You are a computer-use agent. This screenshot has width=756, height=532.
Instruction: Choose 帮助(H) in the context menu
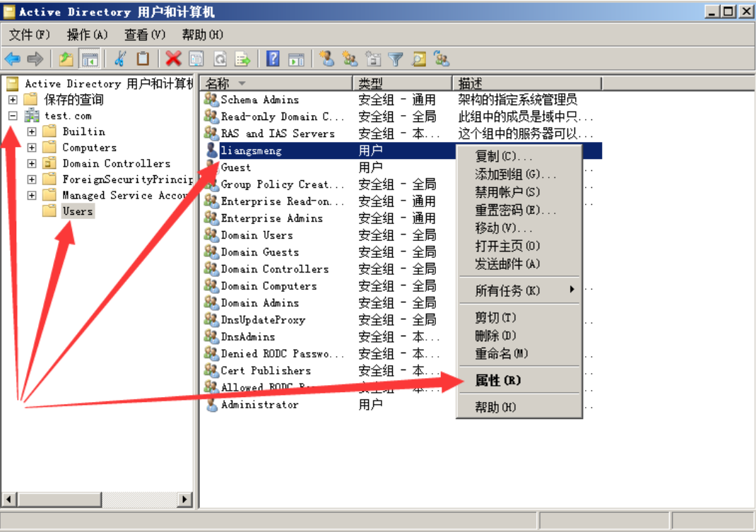[x=519, y=408]
